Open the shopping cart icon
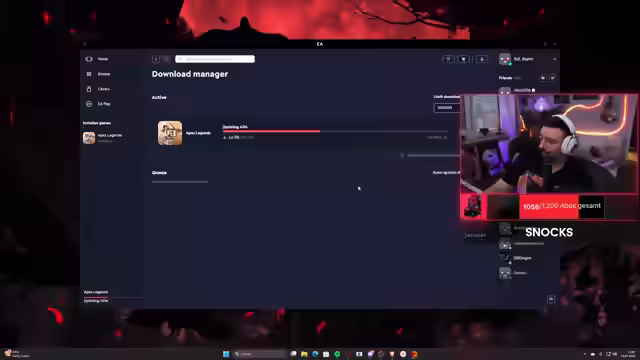Image resolution: width=640 pixels, height=360 pixels. point(463,59)
